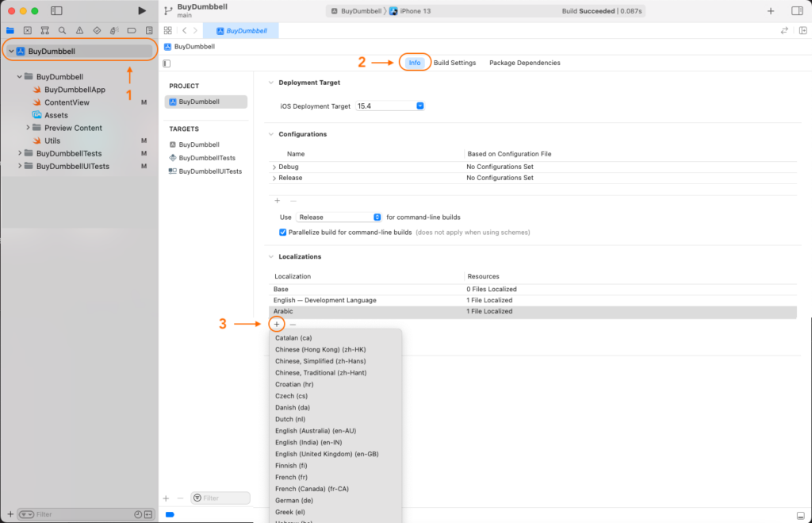Select BuyDumbbellUITests target
812x523 pixels.
coord(206,171)
